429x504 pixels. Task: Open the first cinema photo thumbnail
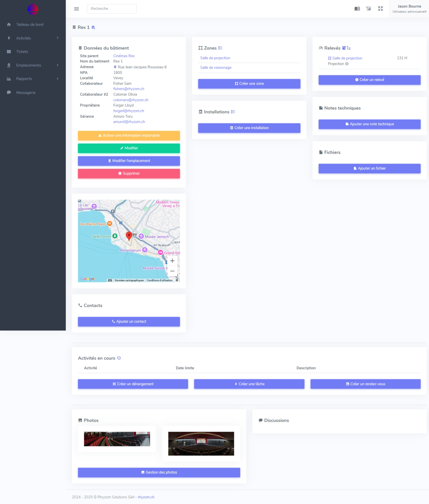117,439
